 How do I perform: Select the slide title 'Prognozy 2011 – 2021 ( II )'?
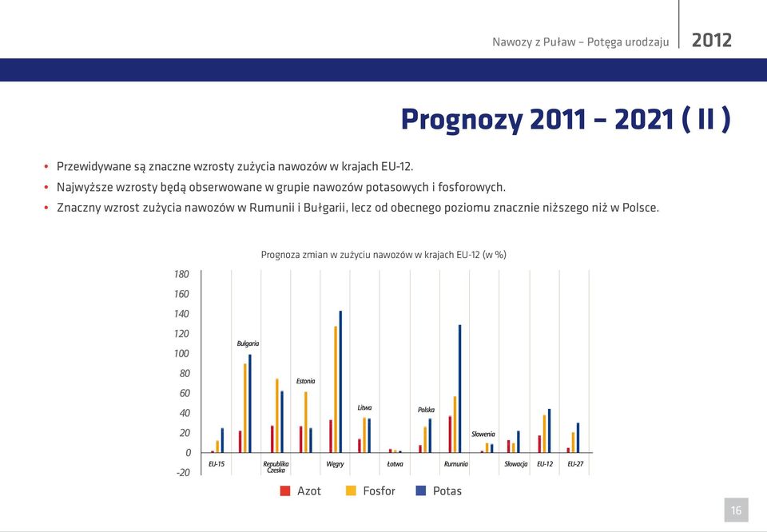[566, 119]
